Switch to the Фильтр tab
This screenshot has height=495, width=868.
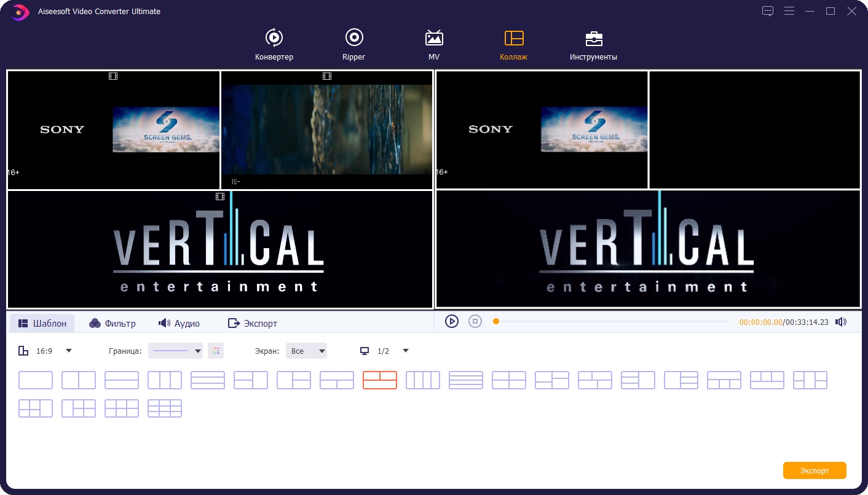(x=112, y=323)
